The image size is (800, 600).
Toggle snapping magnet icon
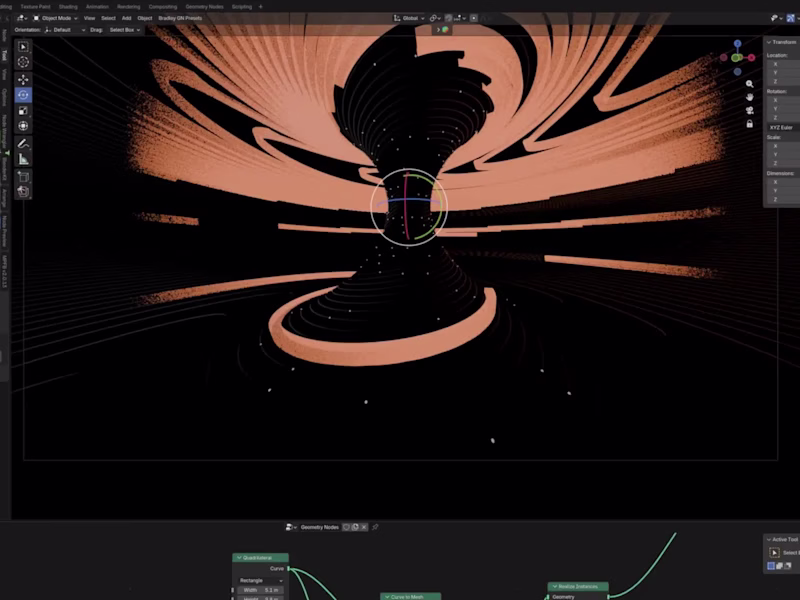[x=448, y=18]
